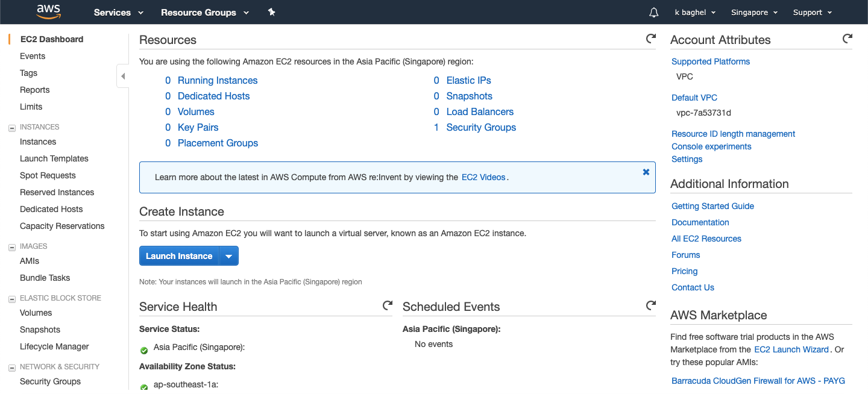Click the Asia Pacific (Singapore) green status icon

[x=144, y=350]
